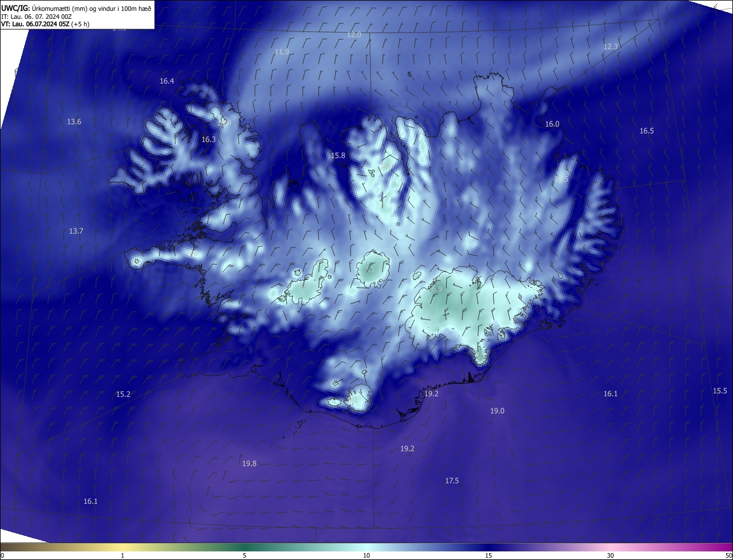Click the 0 tick on the color scale
The image size is (733, 560).
(x=2, y=556)
